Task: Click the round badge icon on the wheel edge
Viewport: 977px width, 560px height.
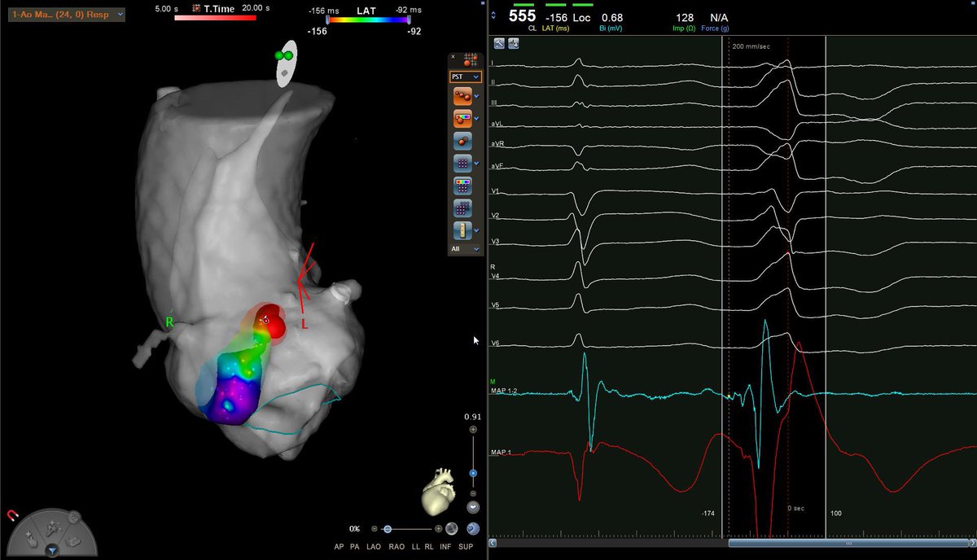Action: [x=73, y=516]
